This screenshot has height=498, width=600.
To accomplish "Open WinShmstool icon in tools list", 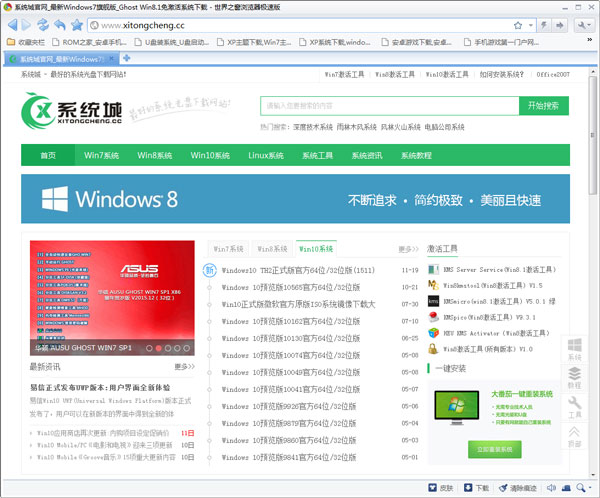I will 433,285.
